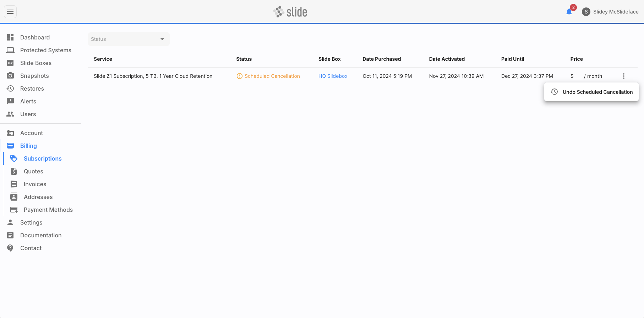Open the notifications bell
644x318 pixels.
click(569, 12)
